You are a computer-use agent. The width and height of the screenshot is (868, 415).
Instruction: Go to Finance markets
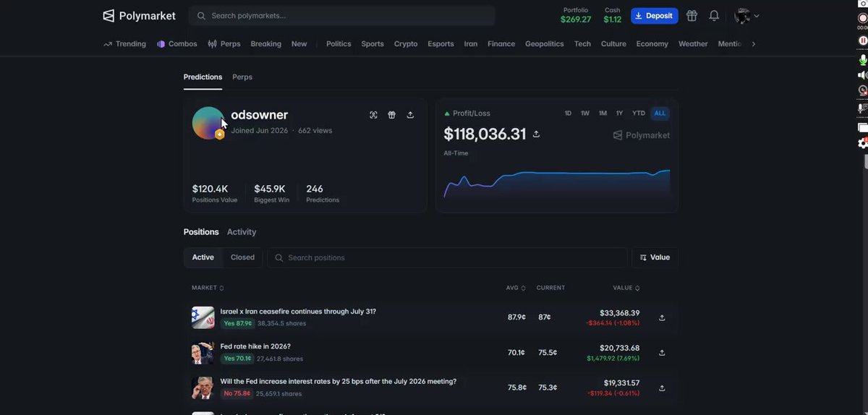click(501, 44)
